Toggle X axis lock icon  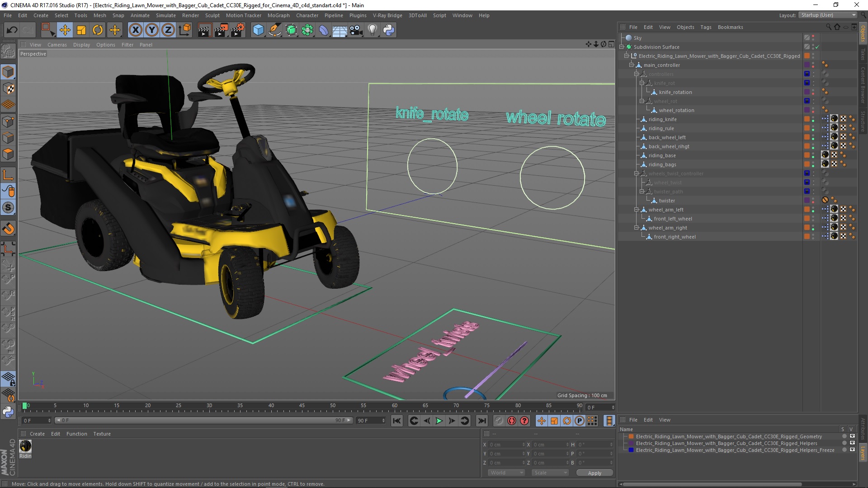click(135, 30)
